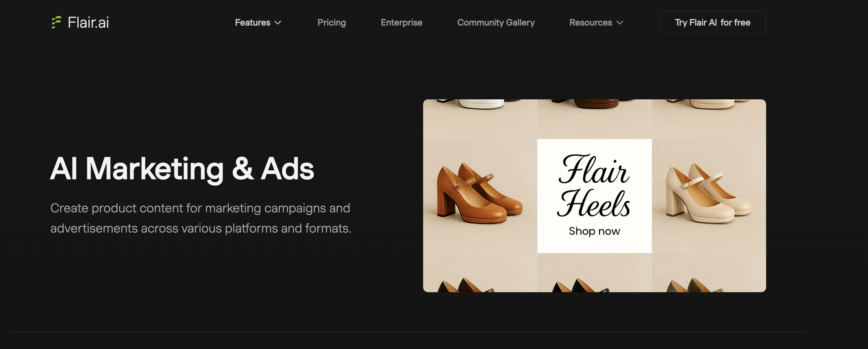Click the Resources navigation label
868x349 pixels.
coord(590,23)
